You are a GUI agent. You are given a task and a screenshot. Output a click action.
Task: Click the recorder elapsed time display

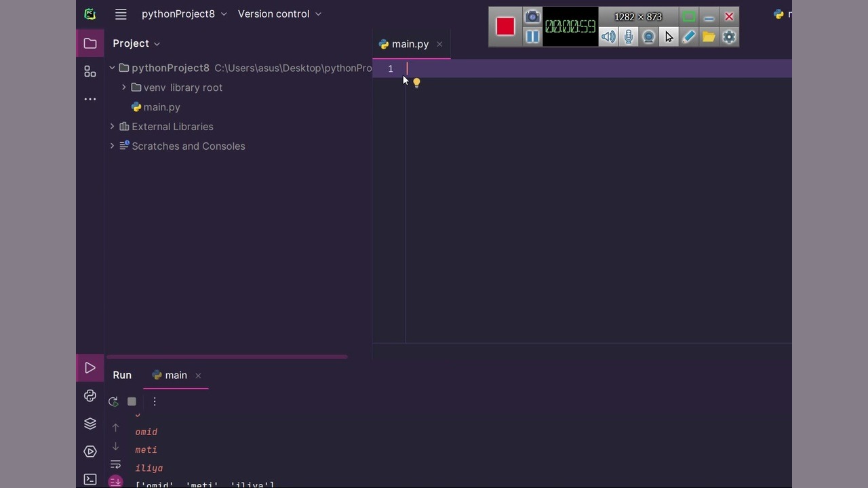pyautogui.click(x=570, y=26)
